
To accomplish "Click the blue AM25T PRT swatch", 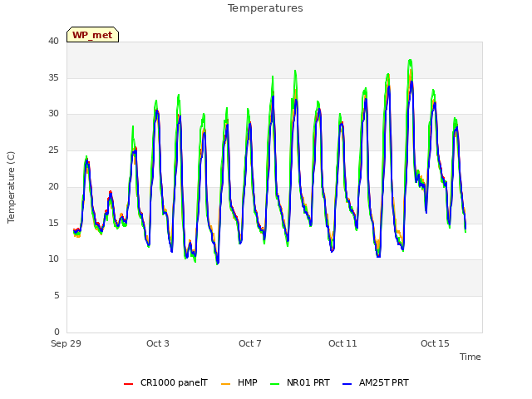I will click(347, 384).
